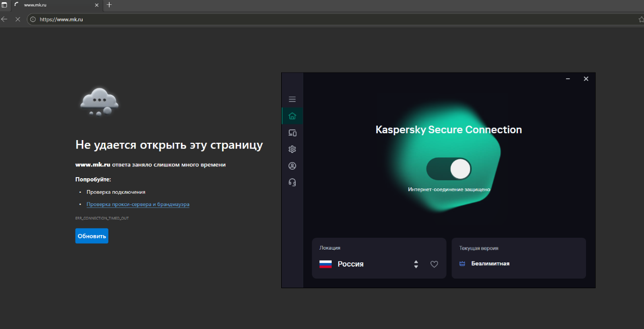Image resolution: width=644 pixels, height=329 pixels.
Task: Go to Kaspersky home screen icon
Action: (x=292, y=115)
